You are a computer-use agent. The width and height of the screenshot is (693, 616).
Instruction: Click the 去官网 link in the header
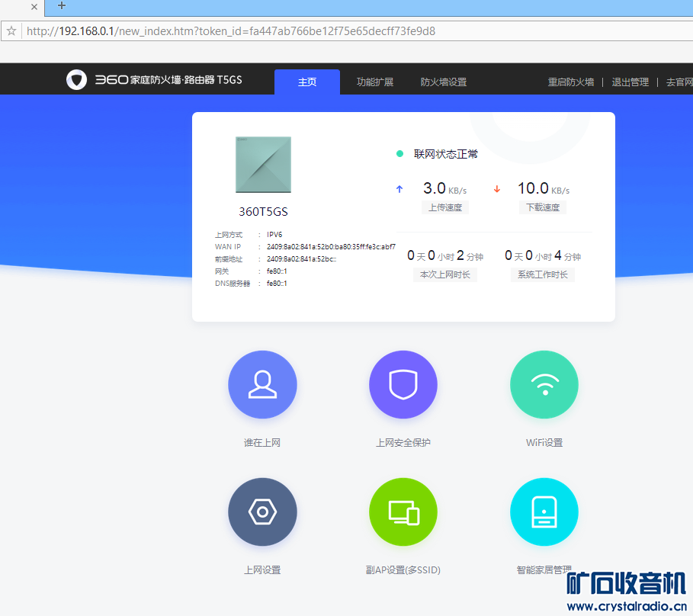coord(679,82)
